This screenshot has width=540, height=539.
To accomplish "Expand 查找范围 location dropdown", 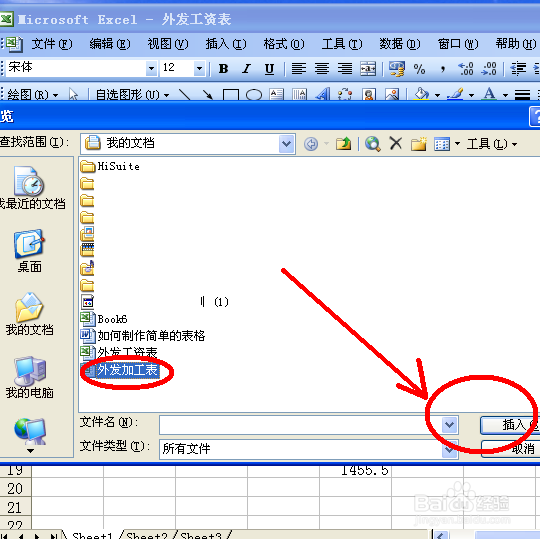I will click(287, 144).
